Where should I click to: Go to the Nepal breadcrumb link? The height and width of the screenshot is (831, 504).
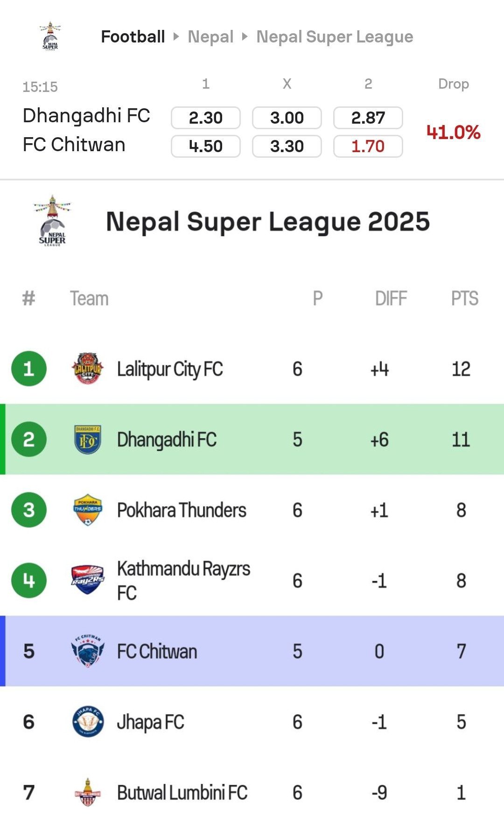[210, 36]
